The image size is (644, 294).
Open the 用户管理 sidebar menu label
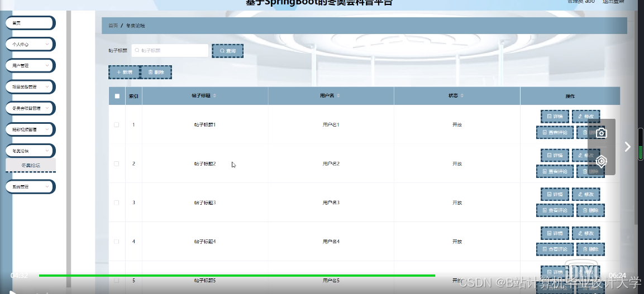coord(20,65)
